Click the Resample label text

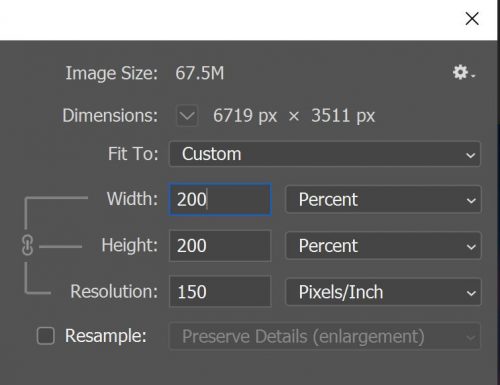[x=106, y=336]
